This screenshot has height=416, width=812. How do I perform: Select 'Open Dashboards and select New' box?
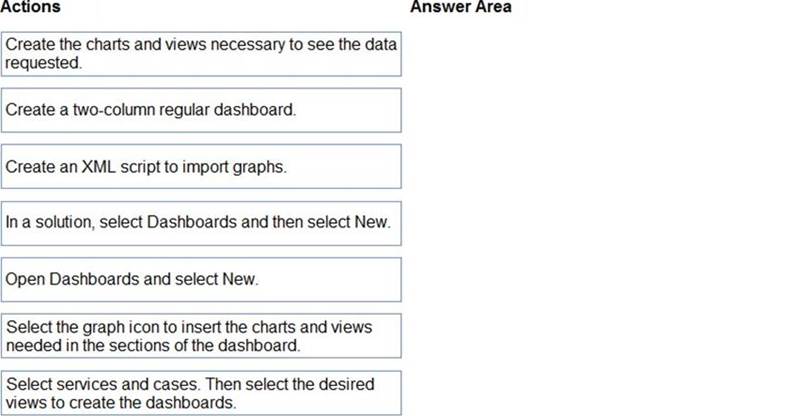click(x=200, y=280)
